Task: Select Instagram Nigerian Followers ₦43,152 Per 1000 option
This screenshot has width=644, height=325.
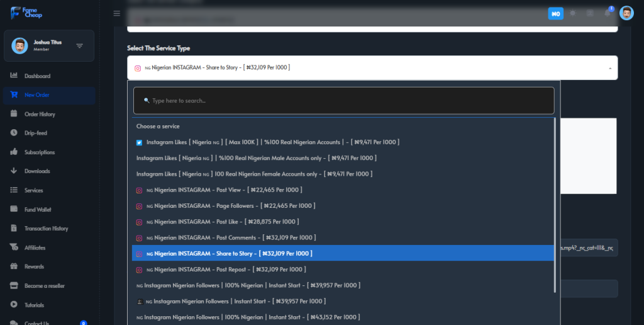Action: 343,317
